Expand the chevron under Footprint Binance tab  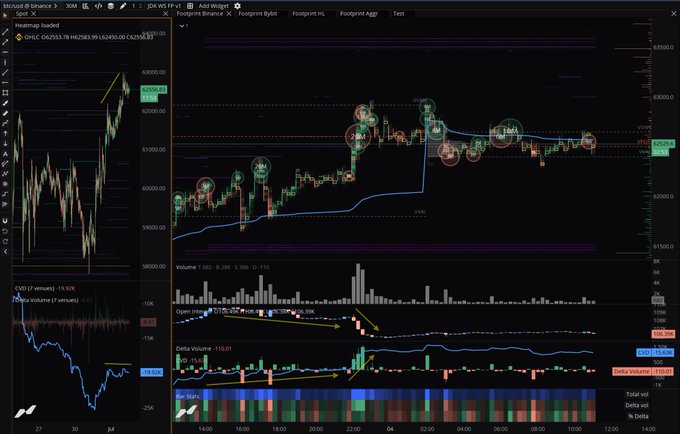pyautogui.click(x=182, y=26)
